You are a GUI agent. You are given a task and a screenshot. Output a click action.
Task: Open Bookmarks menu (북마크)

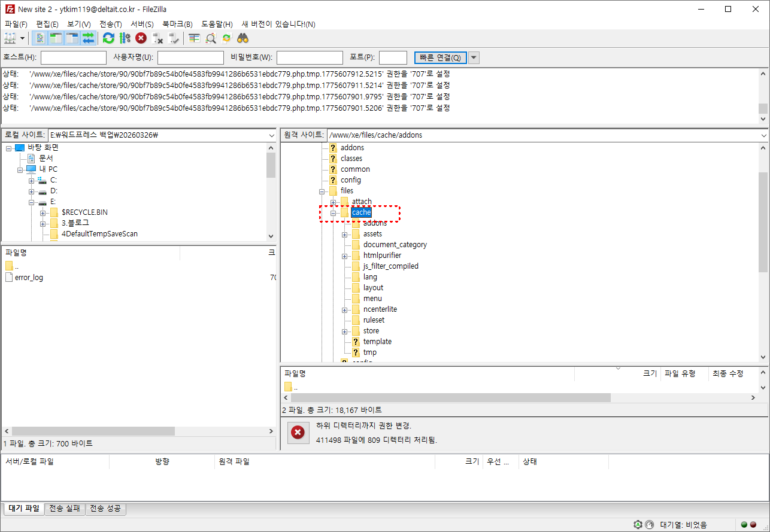[177, 24]
